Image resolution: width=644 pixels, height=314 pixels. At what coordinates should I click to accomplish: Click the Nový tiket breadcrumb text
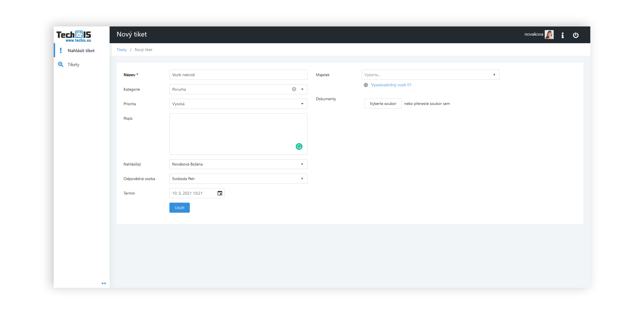coord(143,50)
